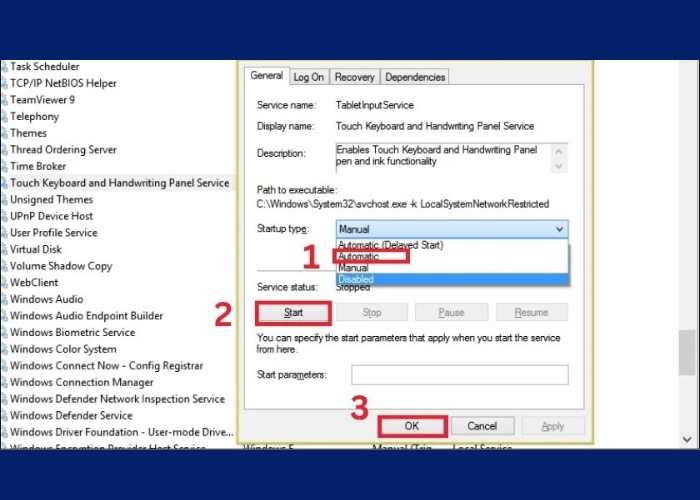Screen dimensions: 700x500
Task: Select Automatic (Delayed Start) option
Action: [x=391, y=245]
